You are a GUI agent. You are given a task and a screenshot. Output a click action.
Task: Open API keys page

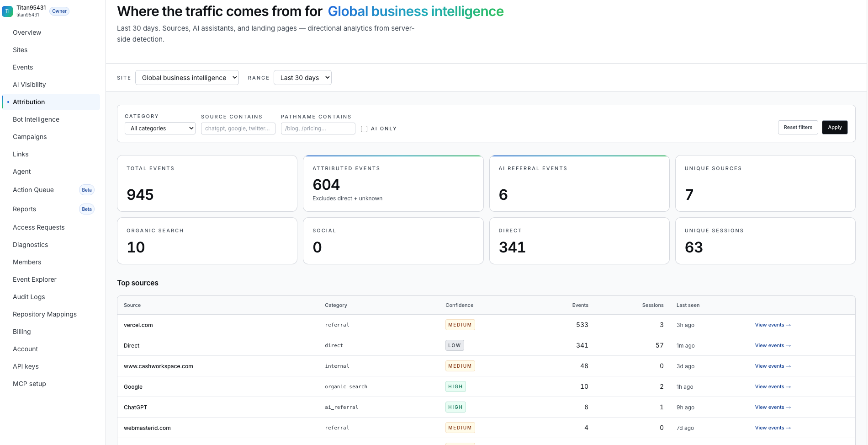pos(51,366)
